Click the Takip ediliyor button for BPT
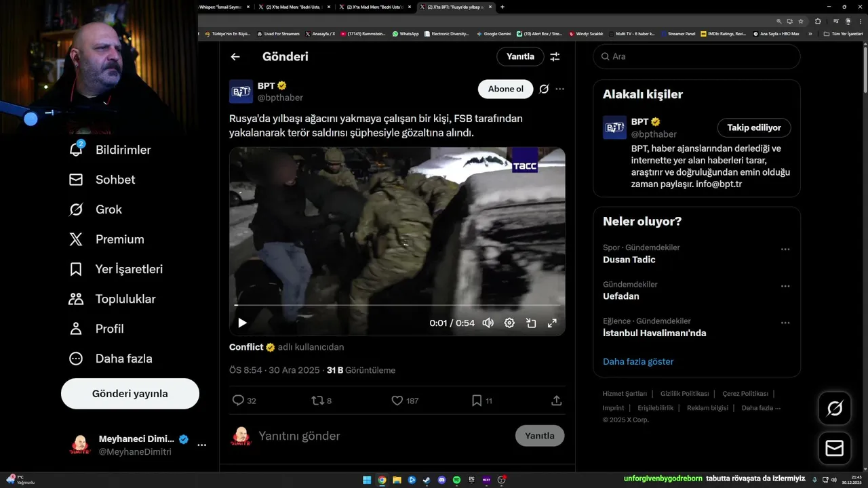 [754, 127]
